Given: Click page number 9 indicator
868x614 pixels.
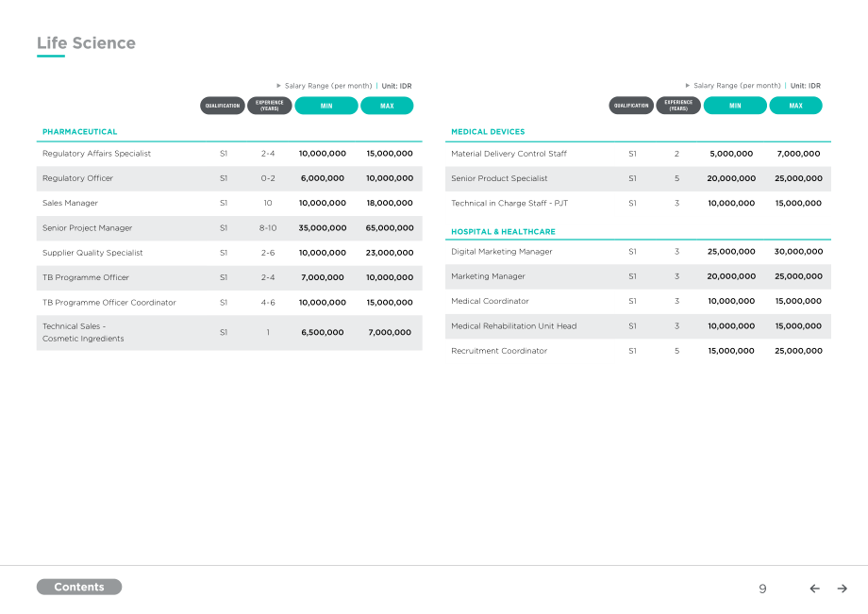Looking at the screenshot, I should pyautogui.click(x=762, y=589).
